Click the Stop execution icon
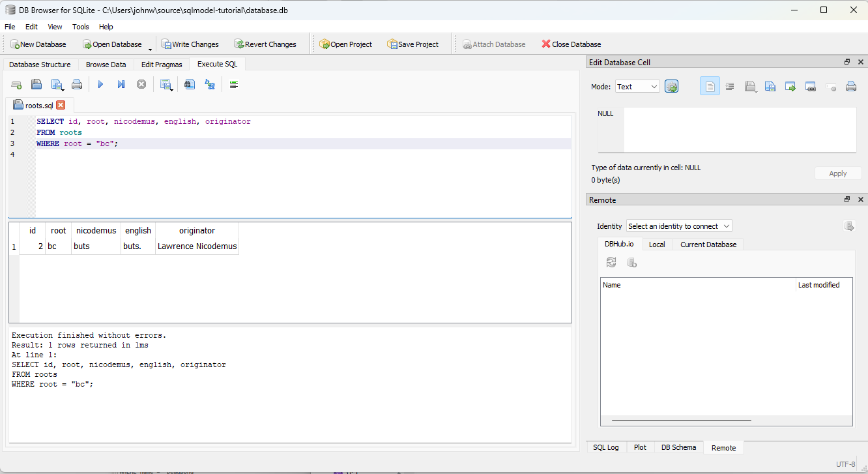The width and height of the screenshot is (868, 474). pos(141,84)
